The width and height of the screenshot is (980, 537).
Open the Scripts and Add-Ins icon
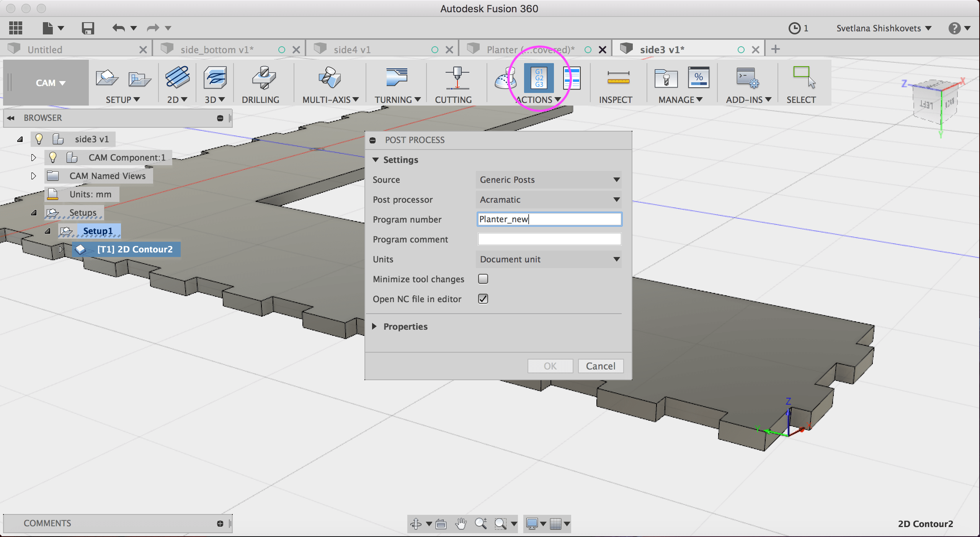coord(748,78)
